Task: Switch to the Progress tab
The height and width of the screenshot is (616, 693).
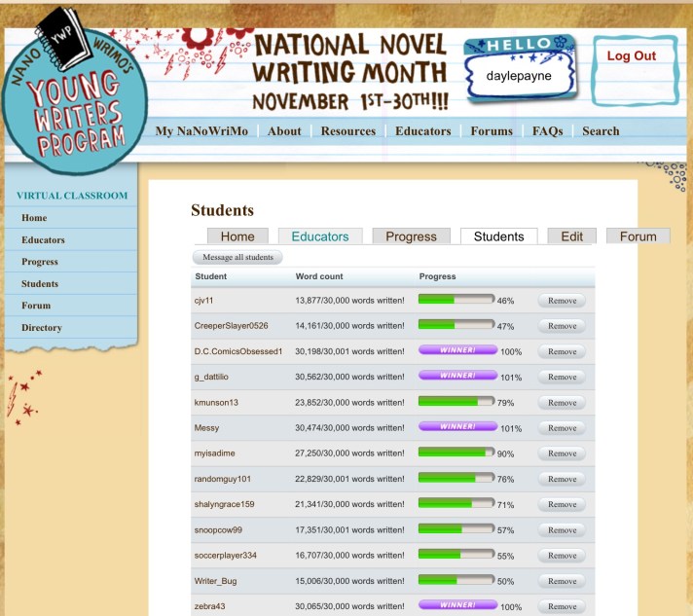Action: [x=411, y=236]
